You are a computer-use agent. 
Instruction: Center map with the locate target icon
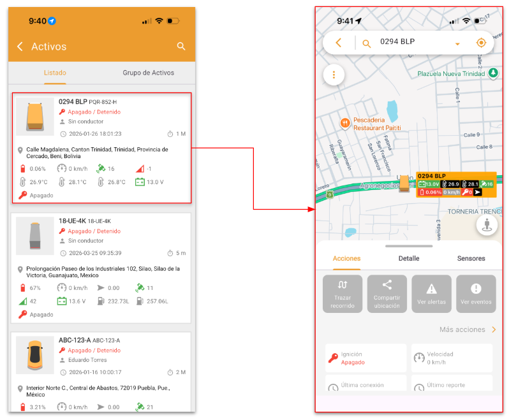481,43
